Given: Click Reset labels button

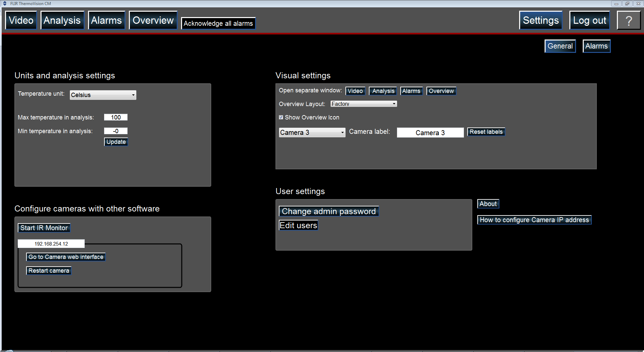Looking at the screenshot, I should [x=486, y=132].
